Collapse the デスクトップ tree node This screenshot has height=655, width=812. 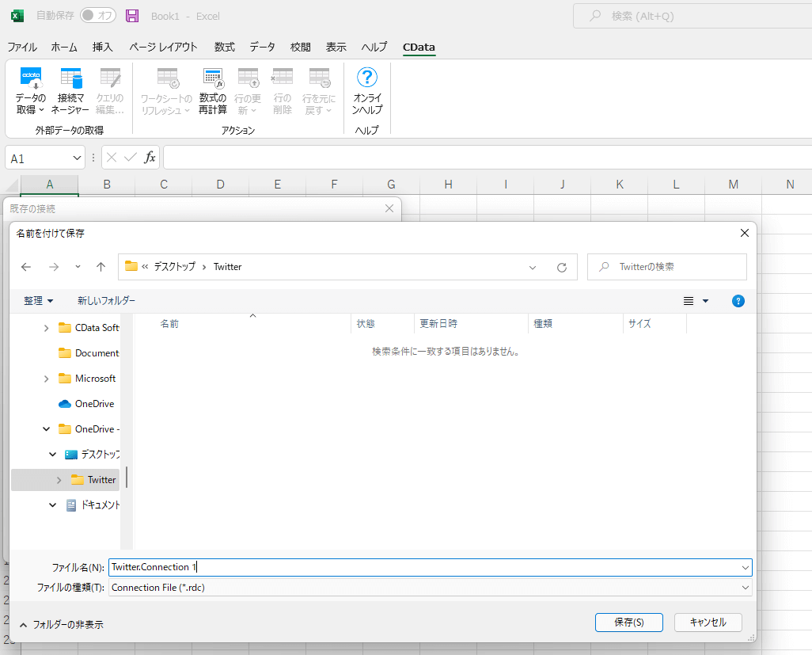[53, 455]
